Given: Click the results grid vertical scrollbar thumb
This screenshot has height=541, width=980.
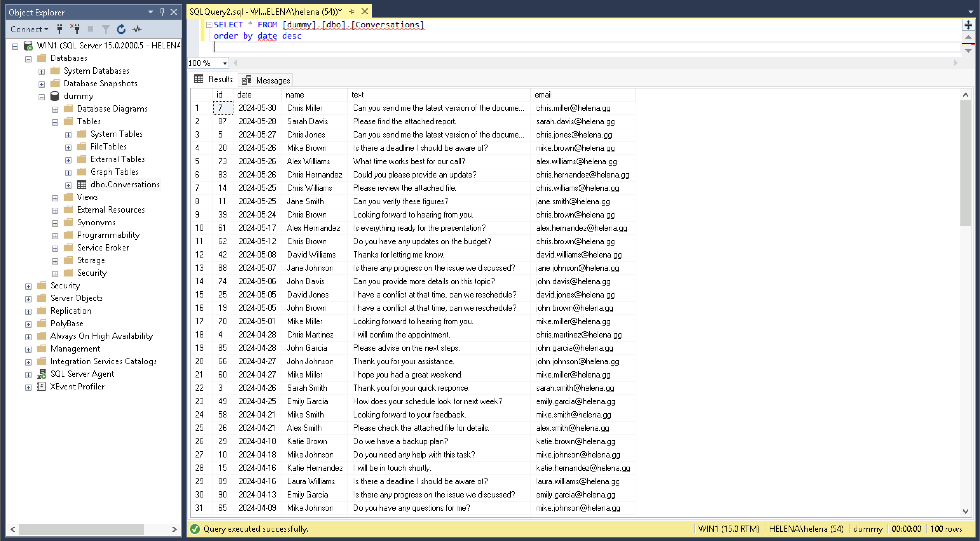Looking at the screenshot, I should point(965,164).
